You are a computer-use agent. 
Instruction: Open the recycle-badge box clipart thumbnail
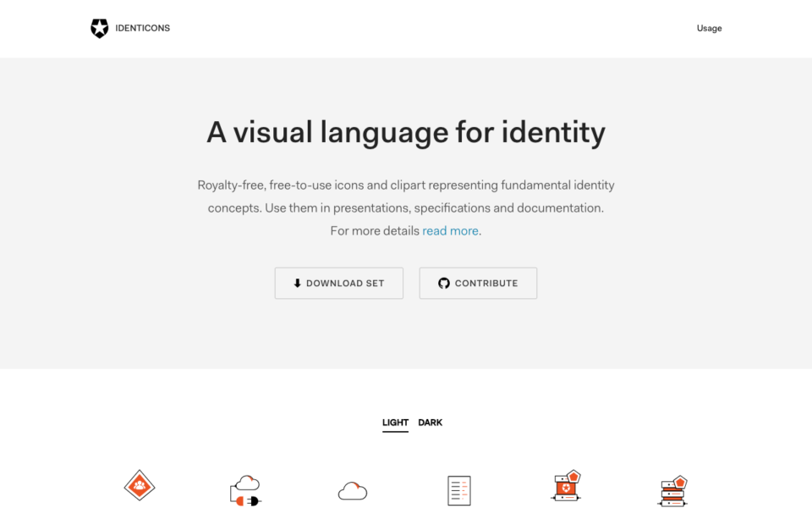pos(565,485)
